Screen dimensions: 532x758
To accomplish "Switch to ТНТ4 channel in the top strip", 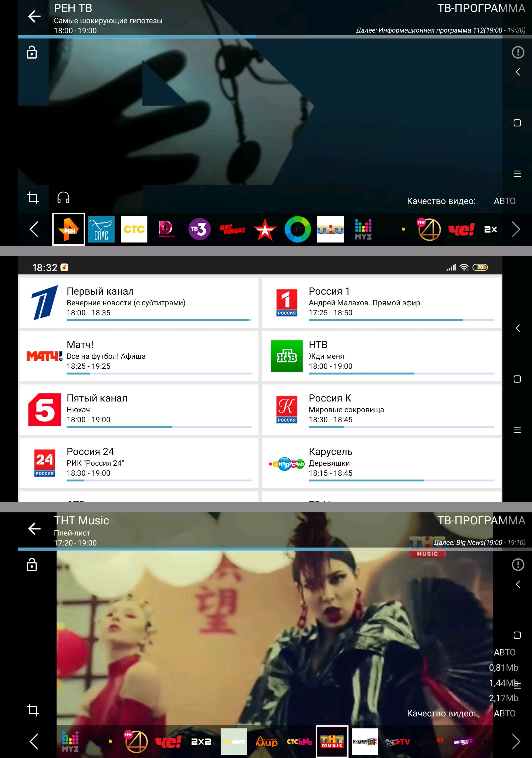I will 429,229.
